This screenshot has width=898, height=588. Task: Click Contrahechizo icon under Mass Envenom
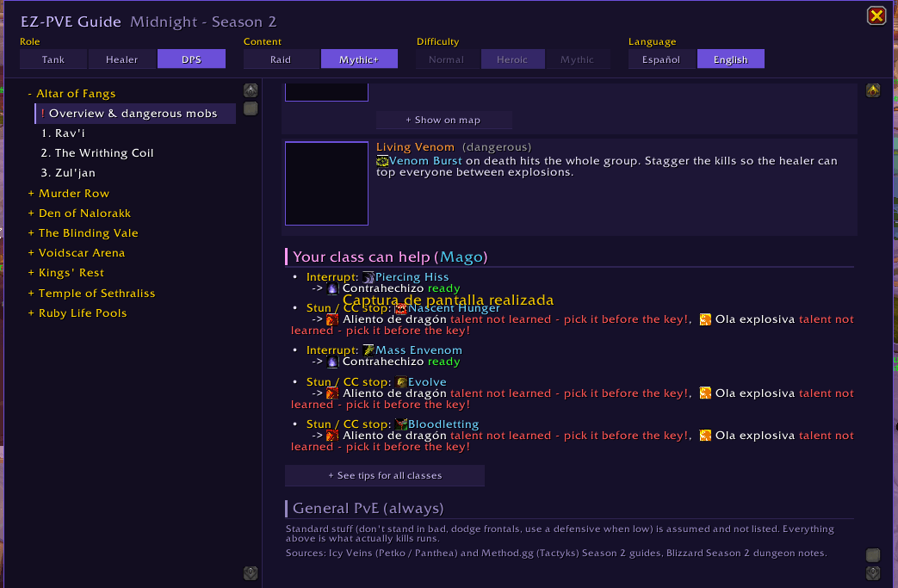point(332,362)
